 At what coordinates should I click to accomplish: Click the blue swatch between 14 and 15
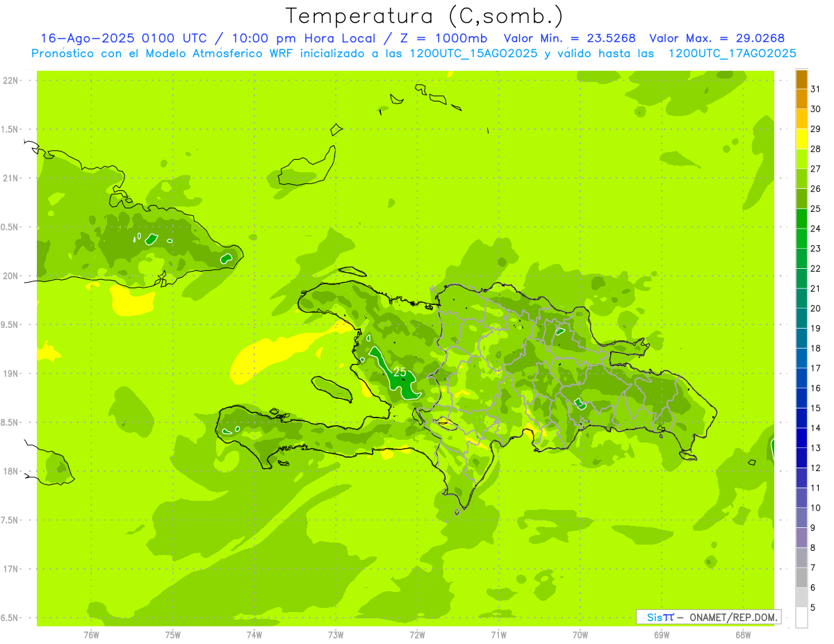[x=801, y=418]
